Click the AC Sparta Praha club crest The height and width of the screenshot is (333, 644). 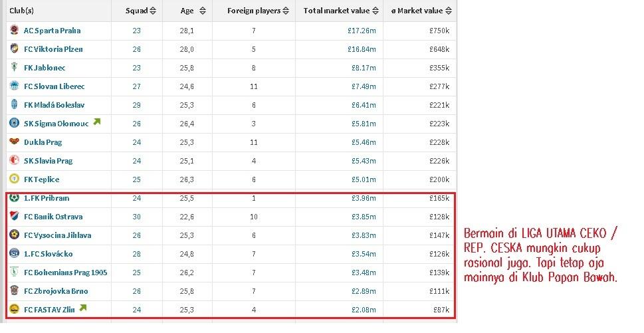(x=15, y=30)
